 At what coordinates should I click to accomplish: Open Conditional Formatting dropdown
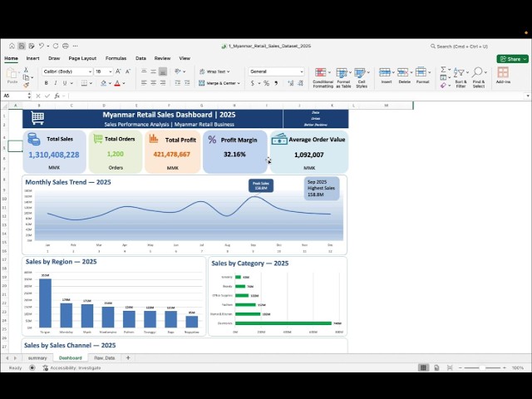pos(323,77)
